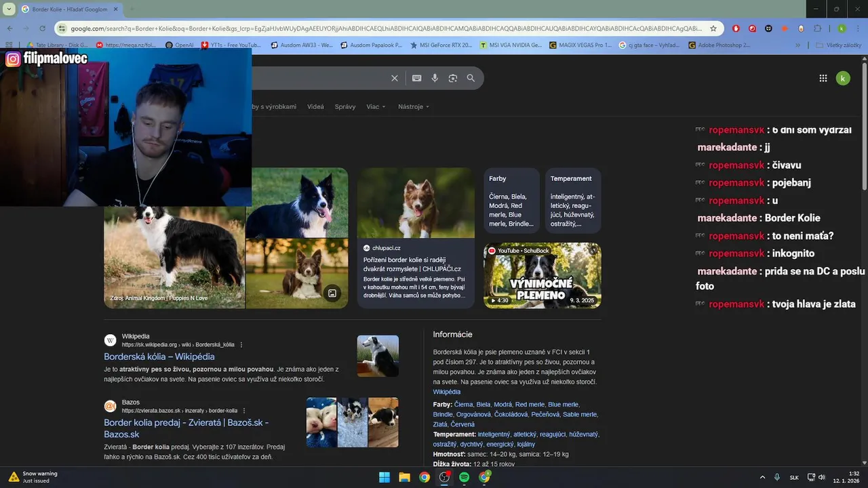Expand image gallery icon on dog photos
The width and height of the screenshot is (868, 488).
click(x=332, y=293)
